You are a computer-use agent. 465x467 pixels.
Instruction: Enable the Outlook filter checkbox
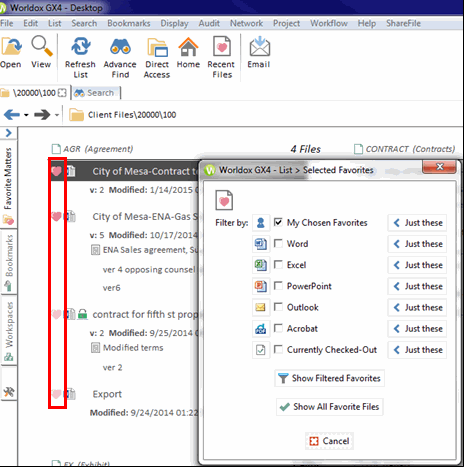[278, 307]
